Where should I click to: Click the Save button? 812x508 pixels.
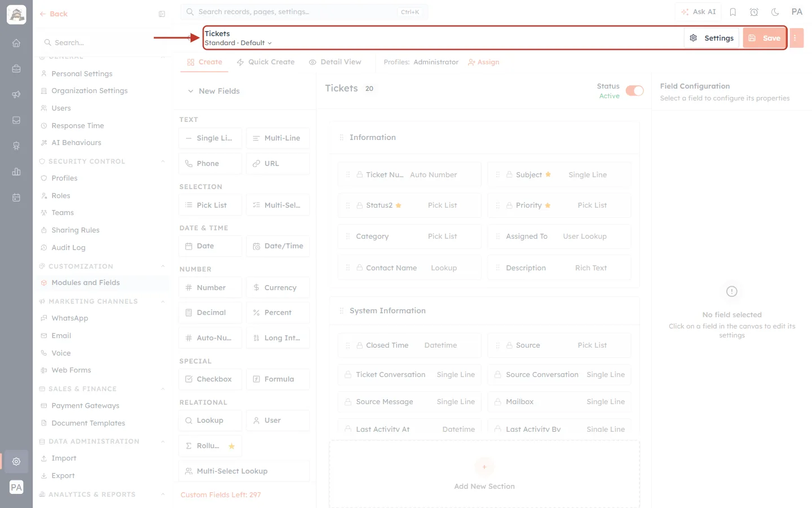(x=764, y=38)
